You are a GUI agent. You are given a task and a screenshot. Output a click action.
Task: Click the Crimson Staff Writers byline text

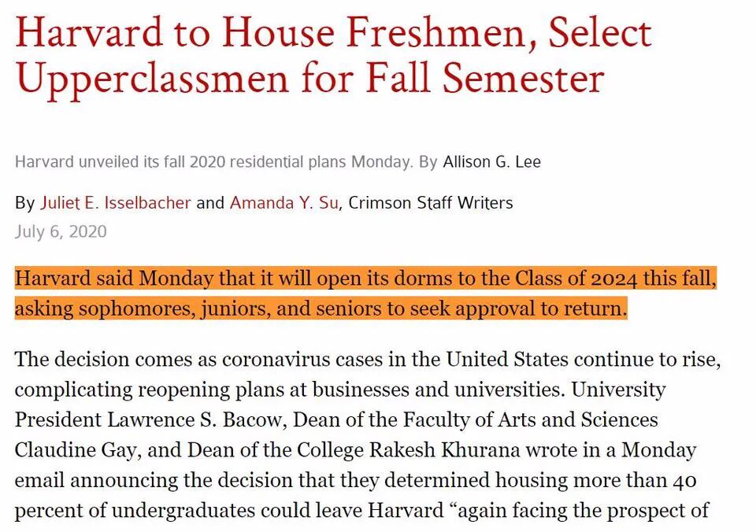tap(431, 203)
